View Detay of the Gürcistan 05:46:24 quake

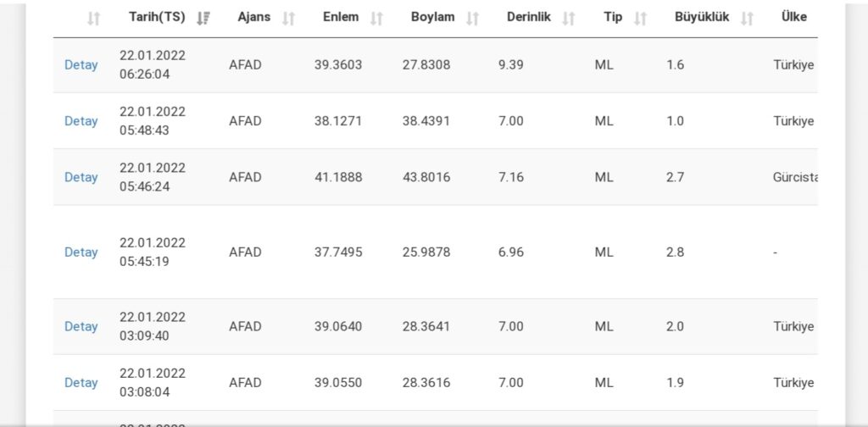point(81,177)
